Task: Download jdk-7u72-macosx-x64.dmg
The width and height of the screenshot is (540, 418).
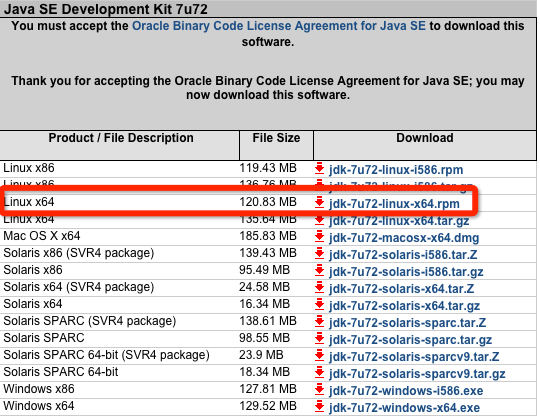Action: (x=404, y=238)
